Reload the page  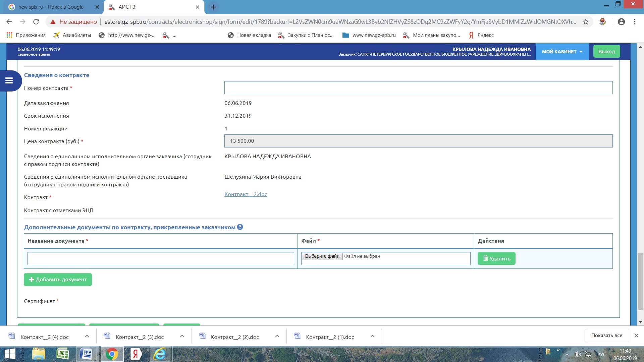(x=36, y=22)
